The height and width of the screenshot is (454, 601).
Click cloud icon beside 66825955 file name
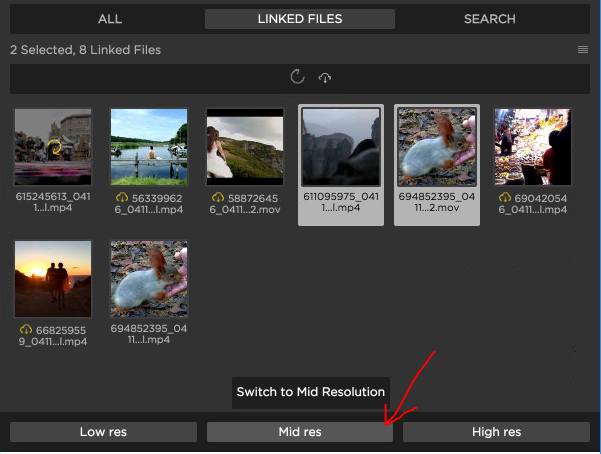(x=26, y=329)
